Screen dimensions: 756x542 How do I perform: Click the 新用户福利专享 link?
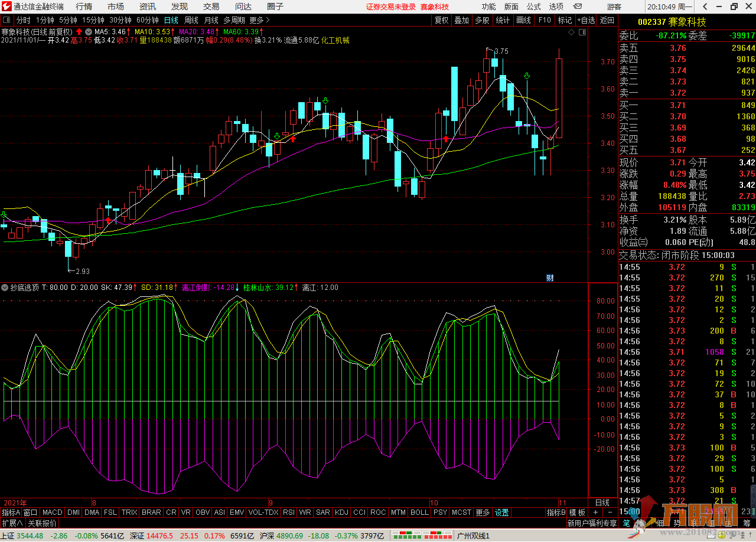click(x=592, y=523)
